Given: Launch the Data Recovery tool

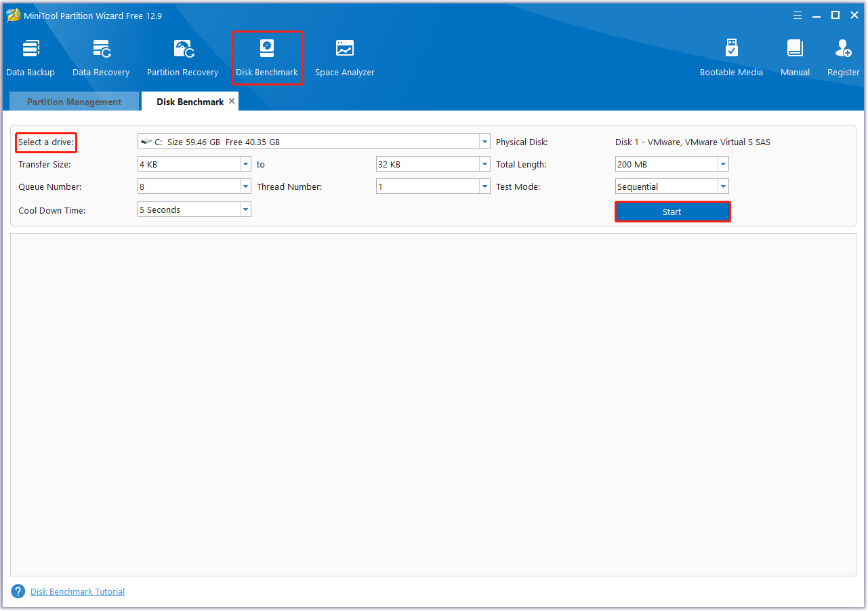Looking at the screenshot, I should [x=101, y=58].
